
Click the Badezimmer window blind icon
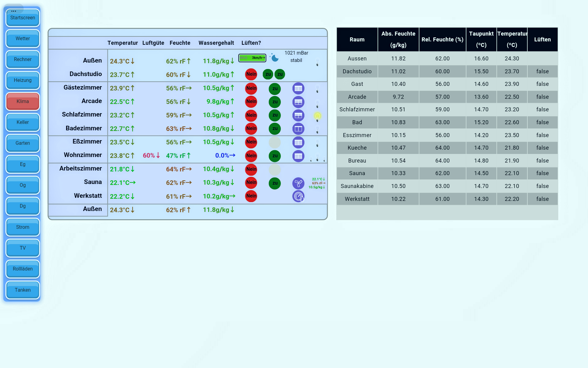(298, 129)
